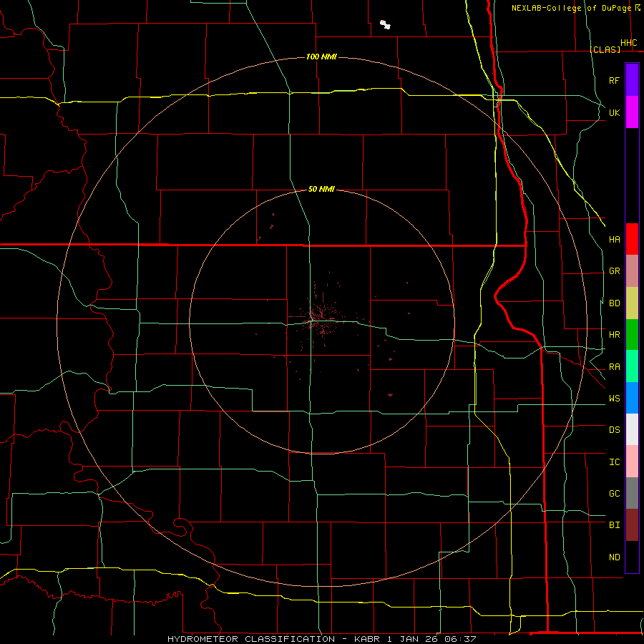Click the white echo blob near top
The image size is (644, 644).
pyautogui.click(x=385, y=24)
